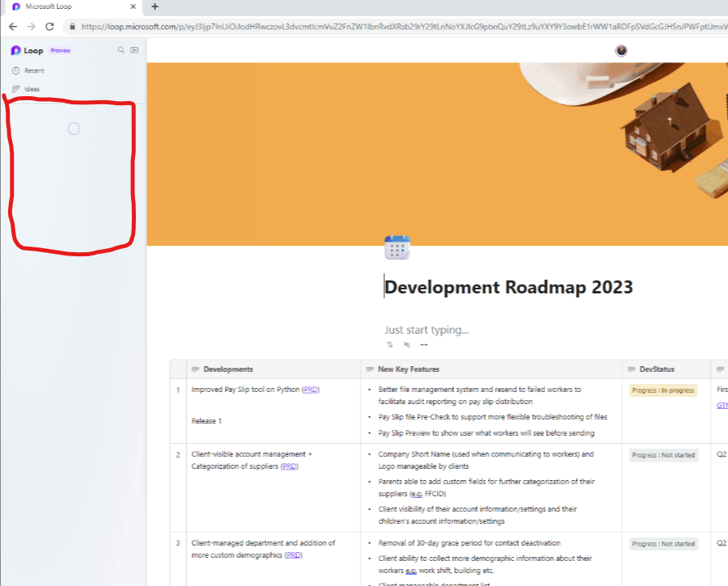The width and height of the screenshot is (728, 586).
Task: Click the 'Release 1' text in row 1
Action: coord(206,421)
